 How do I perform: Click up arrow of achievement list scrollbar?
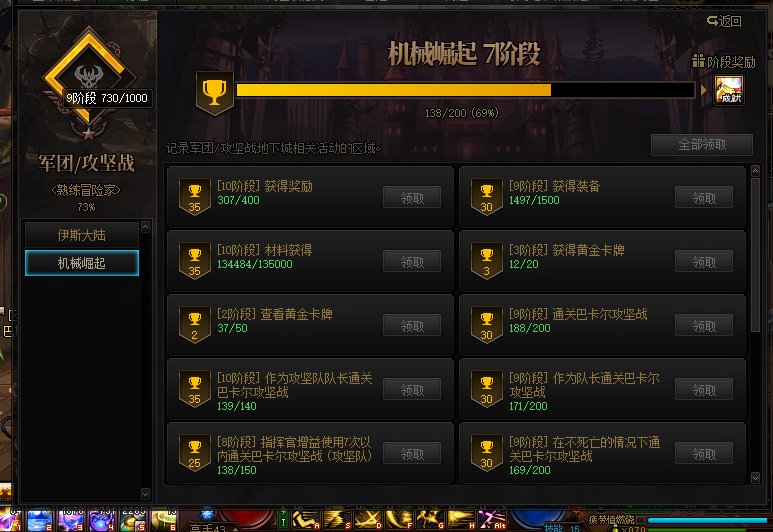click(755, 171)
